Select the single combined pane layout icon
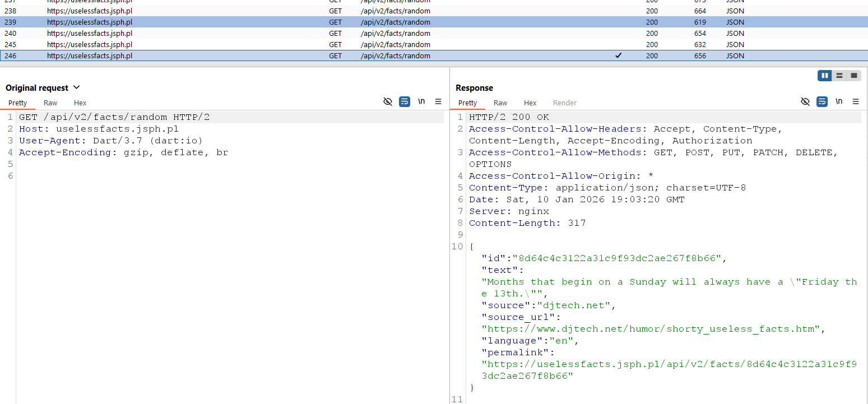The height and width of the screenshot is (404, 868). 854,76
